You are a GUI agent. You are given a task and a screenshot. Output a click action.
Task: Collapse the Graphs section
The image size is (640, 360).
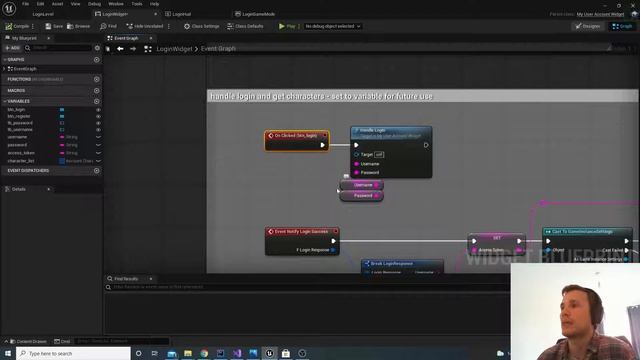[x=4, y=60]
